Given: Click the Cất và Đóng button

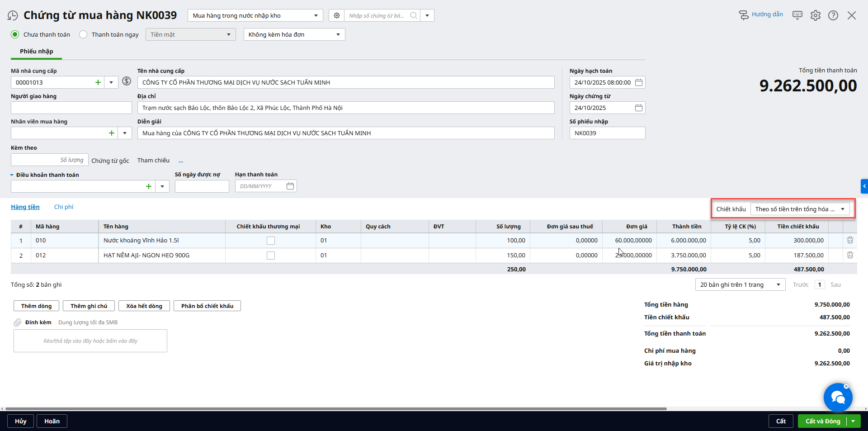Looking at the screenshot, I should (822, 421).
